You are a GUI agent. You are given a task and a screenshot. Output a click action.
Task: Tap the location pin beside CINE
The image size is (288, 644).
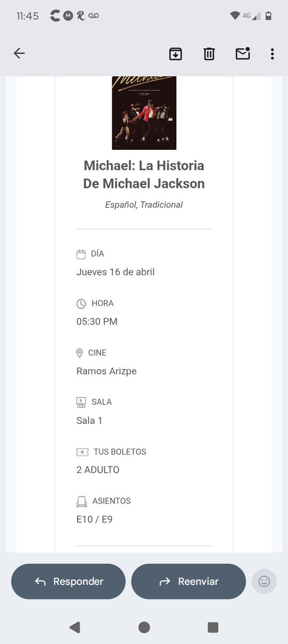(x=80, y=353)
